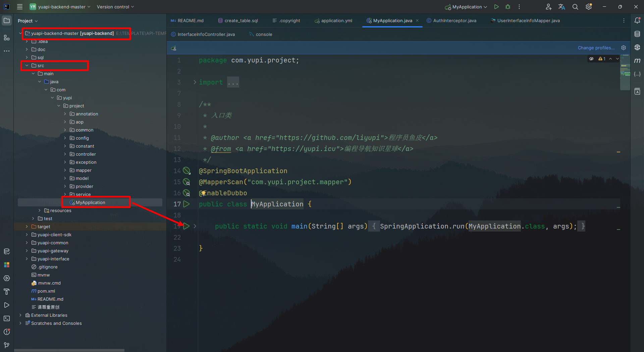Open the Code With Me icon

(548, 7)
